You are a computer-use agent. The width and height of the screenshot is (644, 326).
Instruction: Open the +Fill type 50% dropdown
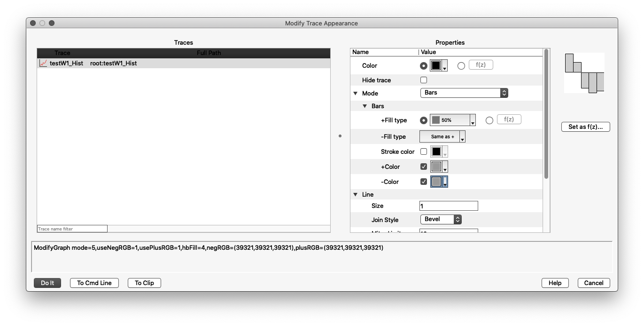click(453, 120)
